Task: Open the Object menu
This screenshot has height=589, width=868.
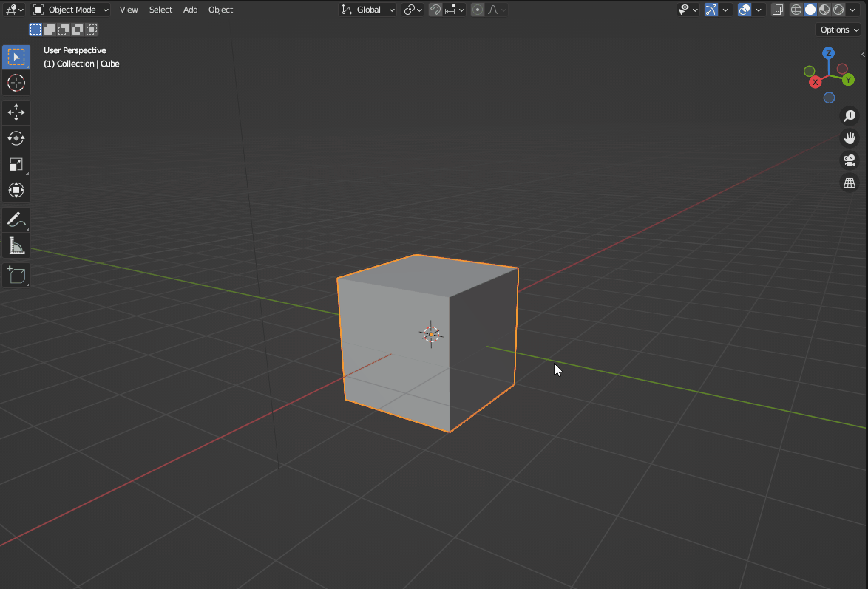Action: [220, 10]
